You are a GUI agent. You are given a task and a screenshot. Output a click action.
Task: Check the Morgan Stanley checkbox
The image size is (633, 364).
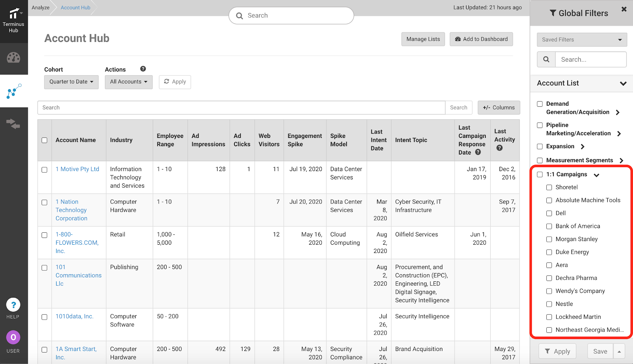click(x=549, y=240)
